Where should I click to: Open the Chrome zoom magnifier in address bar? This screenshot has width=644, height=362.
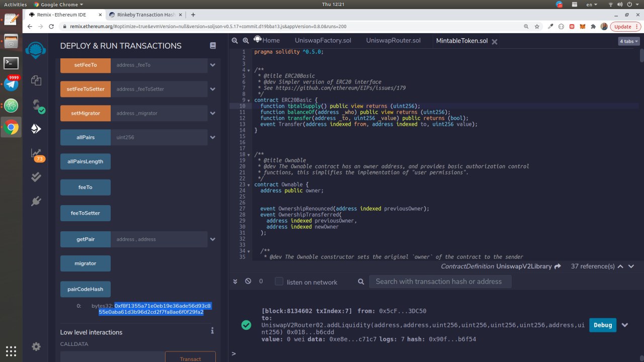click(x=526, y=27)
